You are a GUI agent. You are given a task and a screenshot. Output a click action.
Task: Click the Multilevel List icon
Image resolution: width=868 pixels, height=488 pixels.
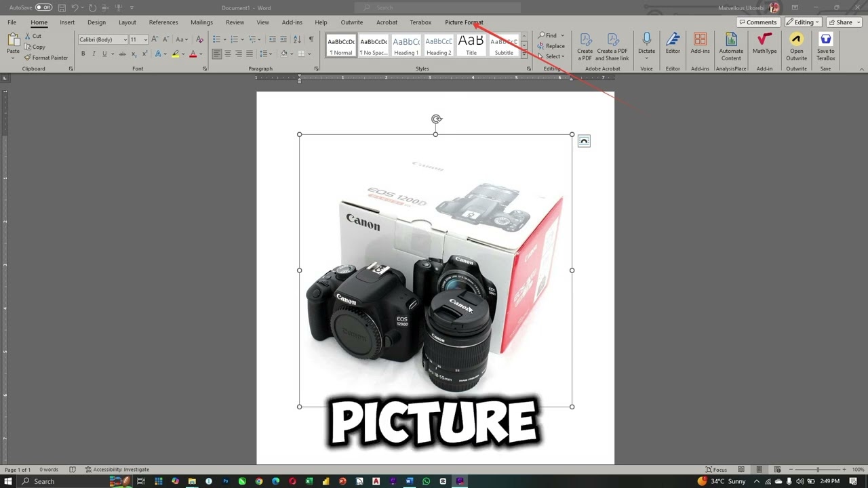[x=252, y=39]
